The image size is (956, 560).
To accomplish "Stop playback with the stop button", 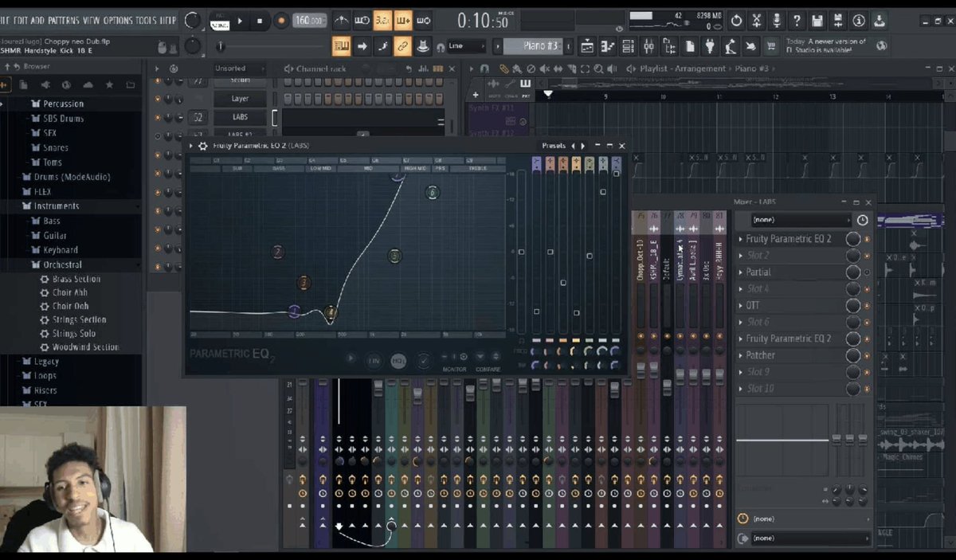I will 260,21.
